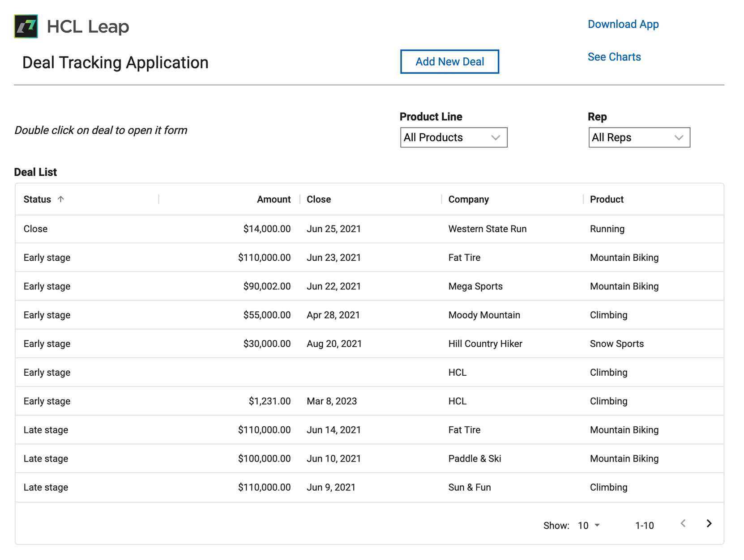Image resolution: width=744 pixels, height=560 pixels.
Task: Click the Mega Sports company cell
Action: coord(475,286)
